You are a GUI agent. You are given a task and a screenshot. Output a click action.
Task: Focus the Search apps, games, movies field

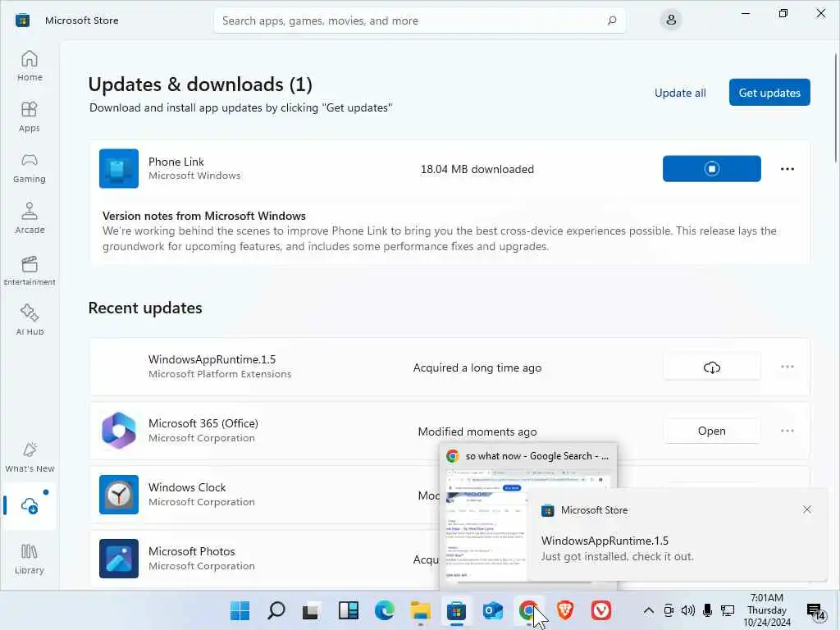[419, 21]
